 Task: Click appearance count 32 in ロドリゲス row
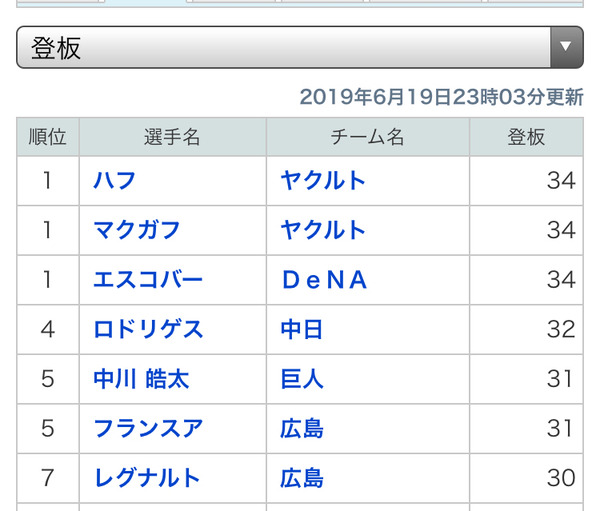(561, 329)
